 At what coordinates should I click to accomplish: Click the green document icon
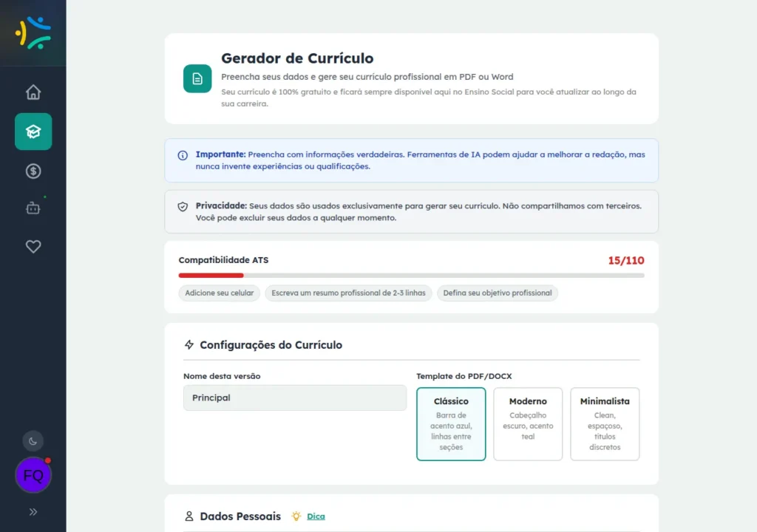click(197, 78)
